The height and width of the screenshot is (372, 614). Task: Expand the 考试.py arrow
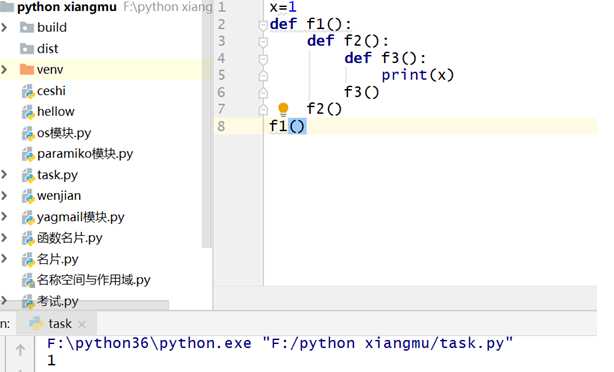(x=4, y=301)
